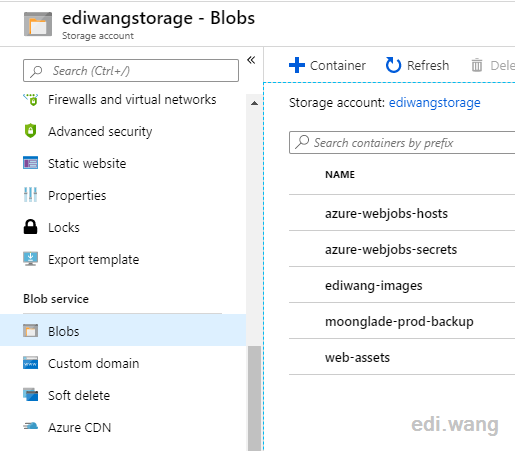The height and width of the screenshot is (451, 515).
Task: Select the Blobs menu item
Action: point(123,331)
